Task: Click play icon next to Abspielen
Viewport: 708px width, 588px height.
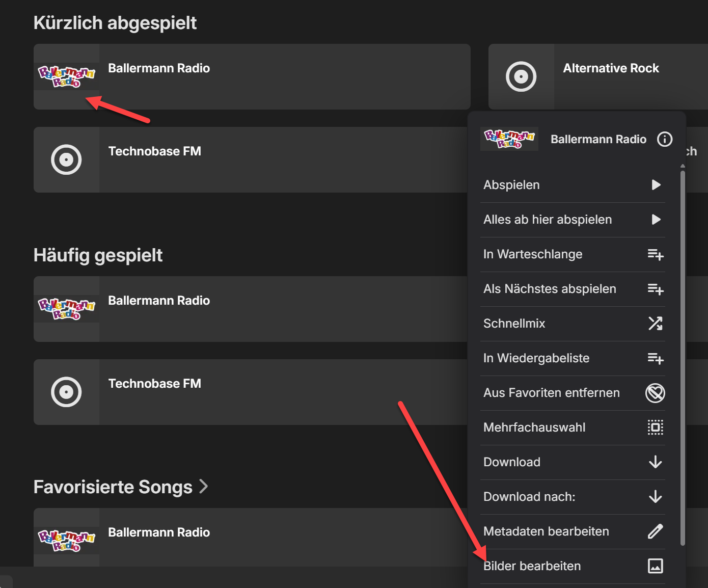Action: pos(656,185)
